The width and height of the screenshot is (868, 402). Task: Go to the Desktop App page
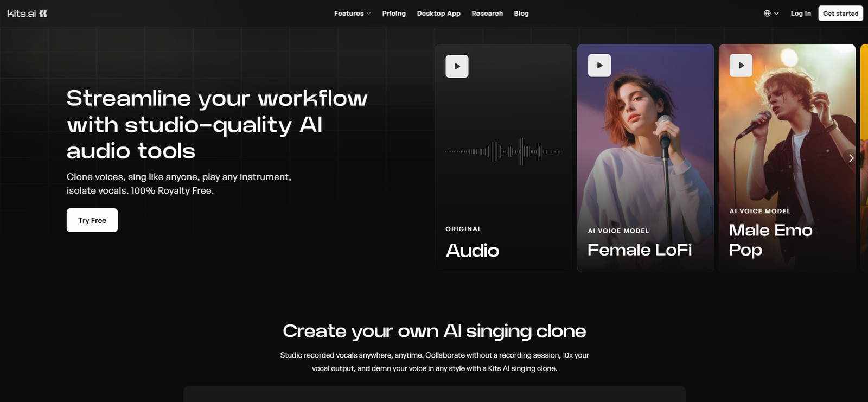tap(438, 14)
